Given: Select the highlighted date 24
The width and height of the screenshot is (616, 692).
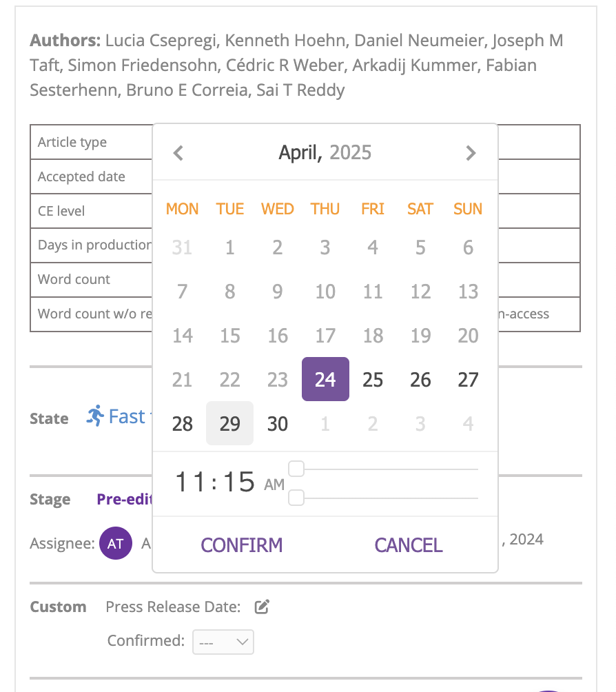Looking at the screenshot, I should tap(325, 379).
